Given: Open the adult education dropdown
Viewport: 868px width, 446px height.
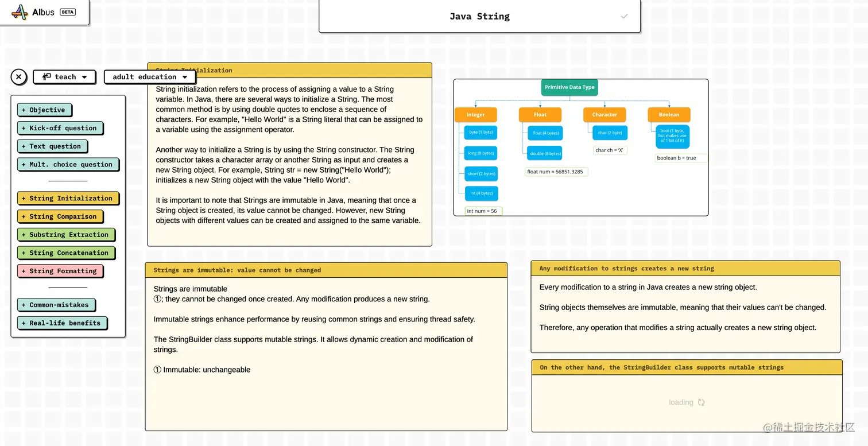Looking at the screenshot, I should coord(150,77).
